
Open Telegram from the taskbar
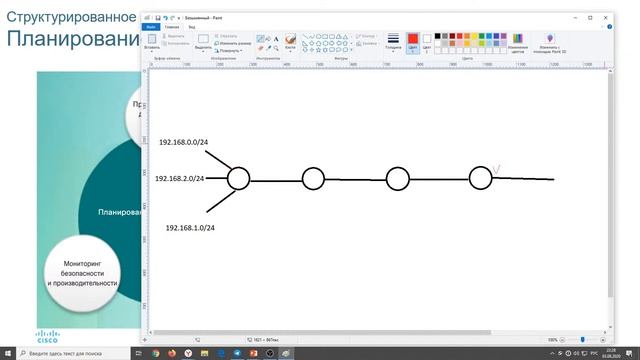[237, 353]
